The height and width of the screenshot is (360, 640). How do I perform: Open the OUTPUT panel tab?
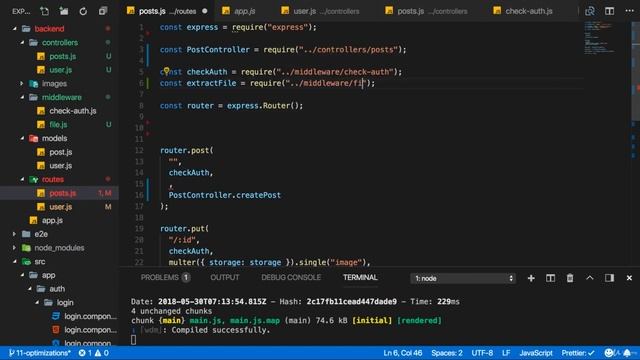pyautogui.click(x=224, y=278)
